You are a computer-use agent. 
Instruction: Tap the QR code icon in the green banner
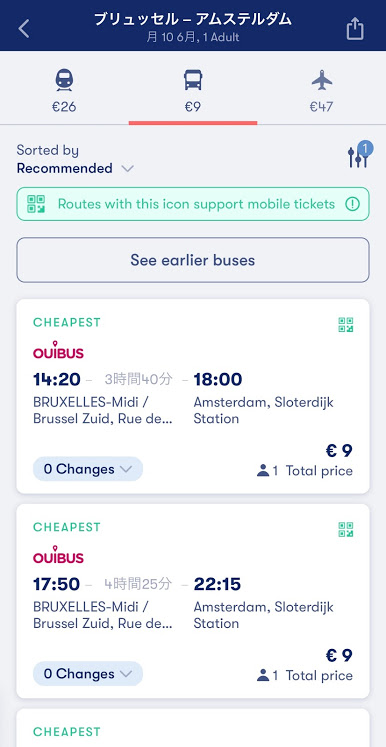click(x=36, y=204)
